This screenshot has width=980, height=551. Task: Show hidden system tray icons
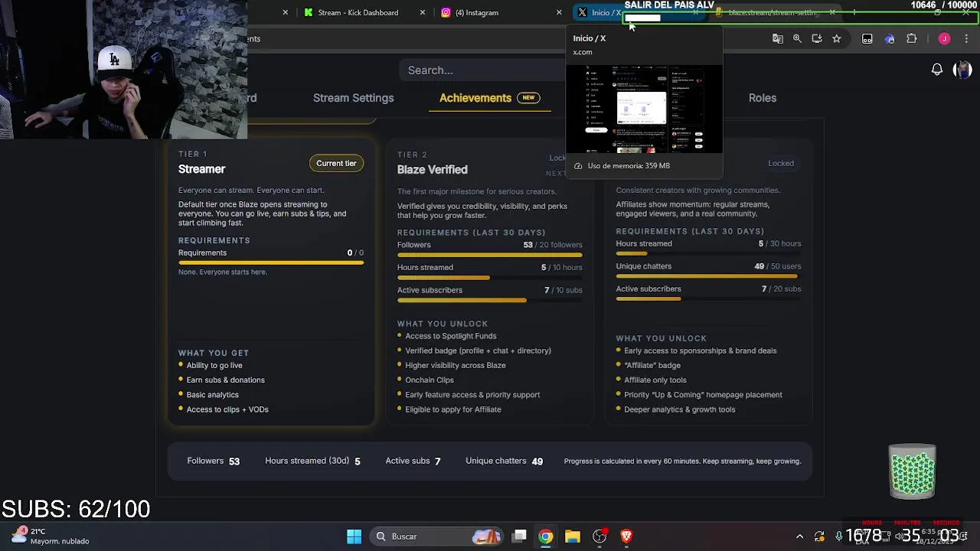tap(799, 536)
